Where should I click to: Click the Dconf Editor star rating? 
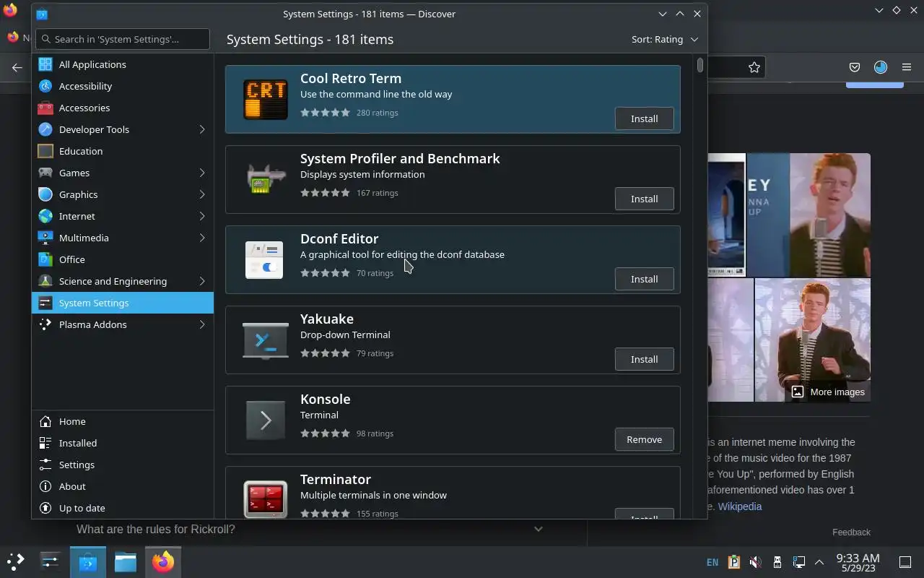tap(325, 273)
